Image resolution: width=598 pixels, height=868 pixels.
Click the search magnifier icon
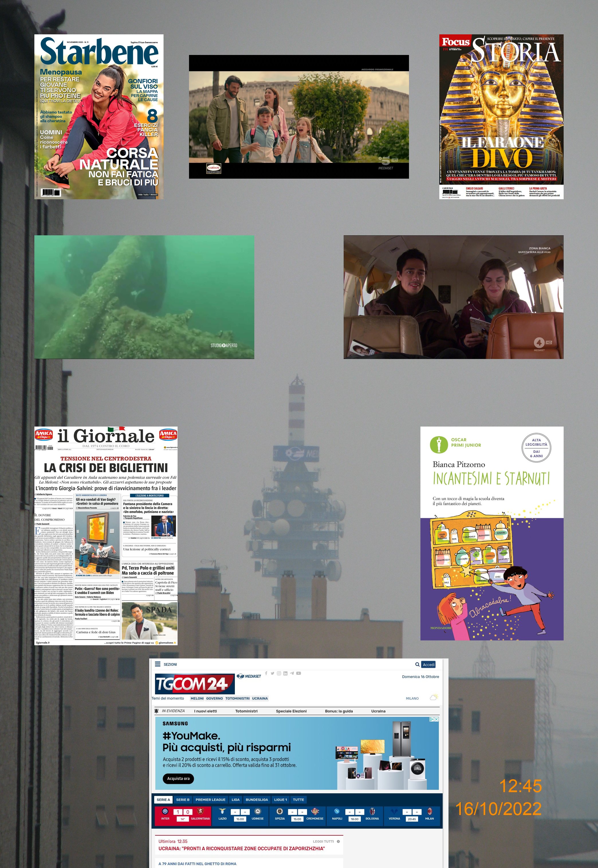[x=417, y=664]
